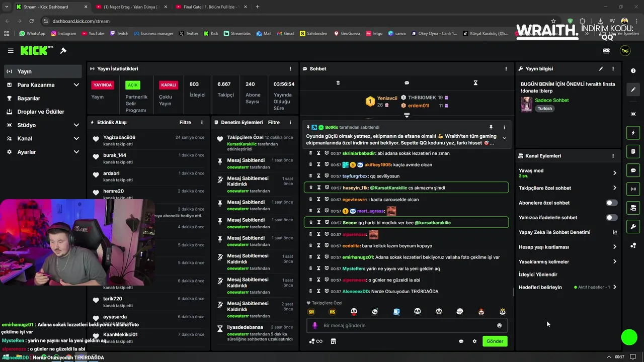Image resolution: width=644 pixels, height=362 pixels.
Task: Toggle Abonelere özel sohbet switch
Action: 611,203
